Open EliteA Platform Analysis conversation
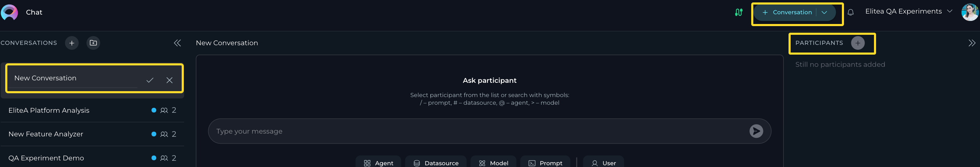The height and width of the screenshot is (167, 980). coord(92,110)
